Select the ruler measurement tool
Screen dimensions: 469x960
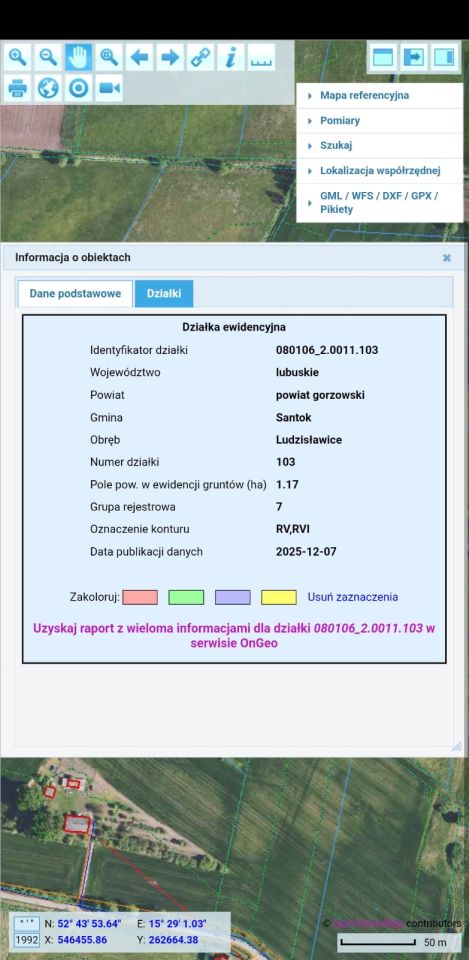click(261, 58)
